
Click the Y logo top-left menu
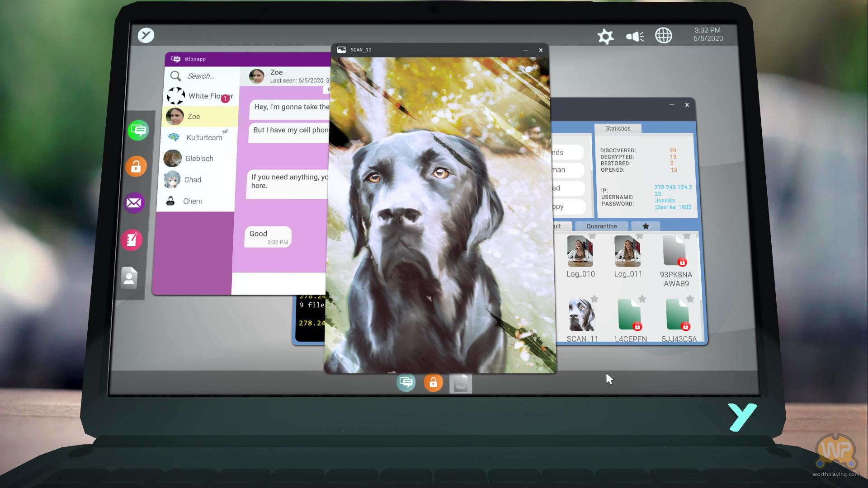coord(146,35)
